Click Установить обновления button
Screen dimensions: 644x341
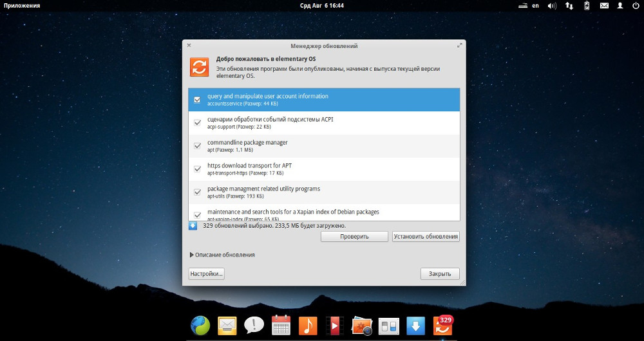click(426, 236)
